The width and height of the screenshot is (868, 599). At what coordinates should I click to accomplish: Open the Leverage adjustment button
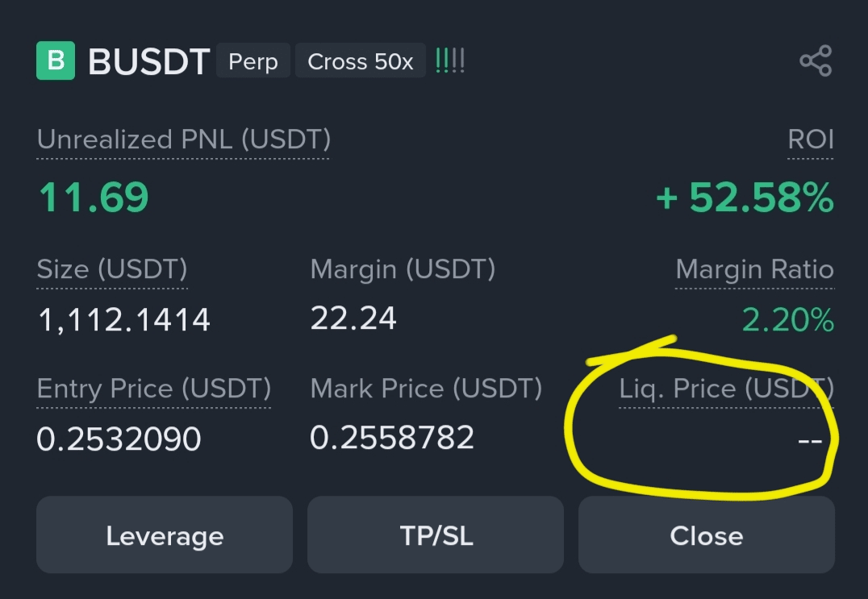(165, 535)
